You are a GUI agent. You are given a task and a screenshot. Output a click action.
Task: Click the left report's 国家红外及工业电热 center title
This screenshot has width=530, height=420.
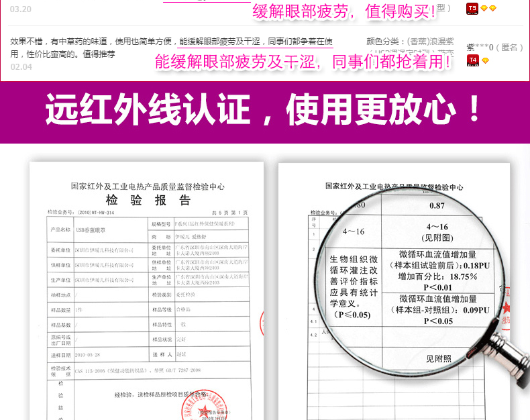pos(148,187)
